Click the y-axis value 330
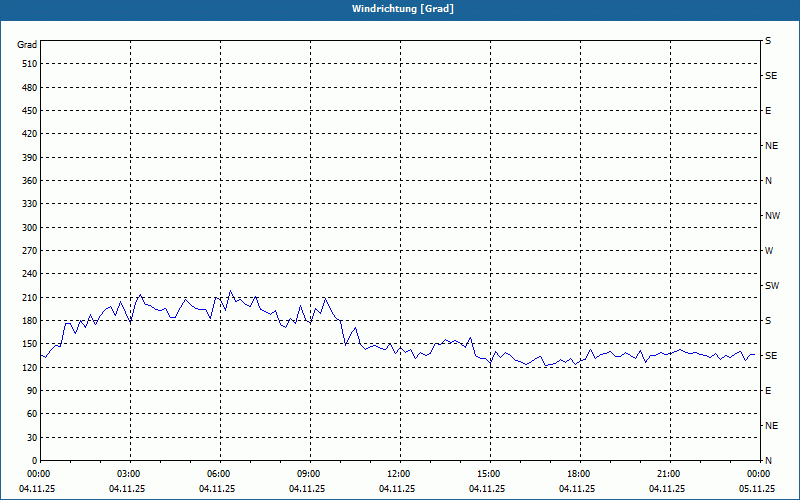This screenshot has width=800, height=500. click(x=30, y=204)
